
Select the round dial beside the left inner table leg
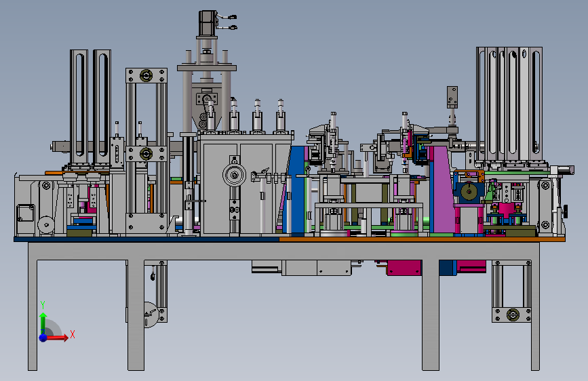[x=151, y=315]
